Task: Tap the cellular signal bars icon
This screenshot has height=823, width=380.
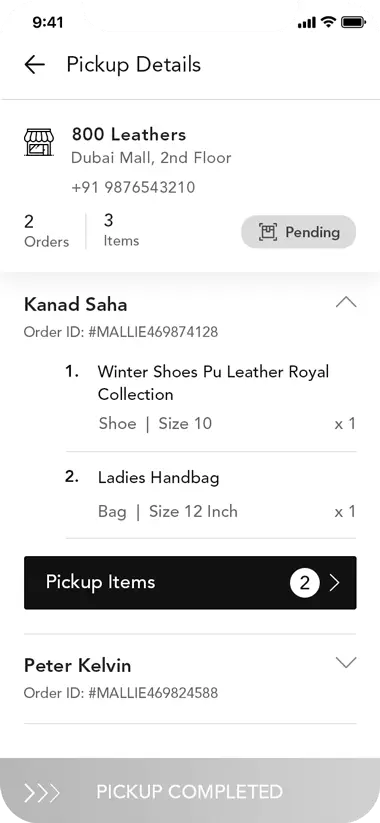Action: click(307, 23)
